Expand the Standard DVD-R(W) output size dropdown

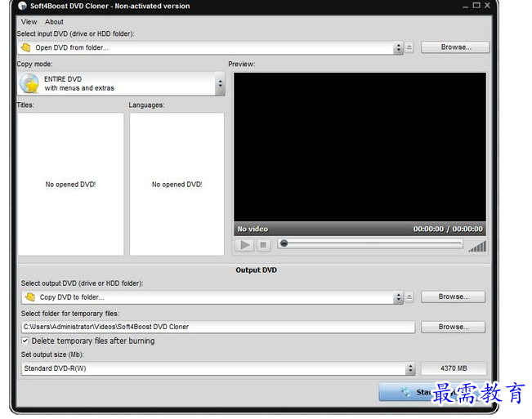pos(410,368)
